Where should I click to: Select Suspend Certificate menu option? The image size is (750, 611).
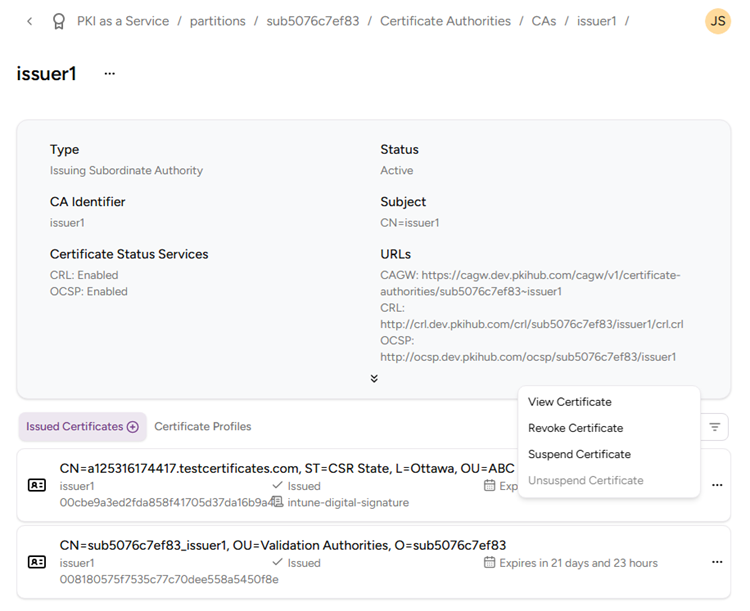tap(579, 454)
